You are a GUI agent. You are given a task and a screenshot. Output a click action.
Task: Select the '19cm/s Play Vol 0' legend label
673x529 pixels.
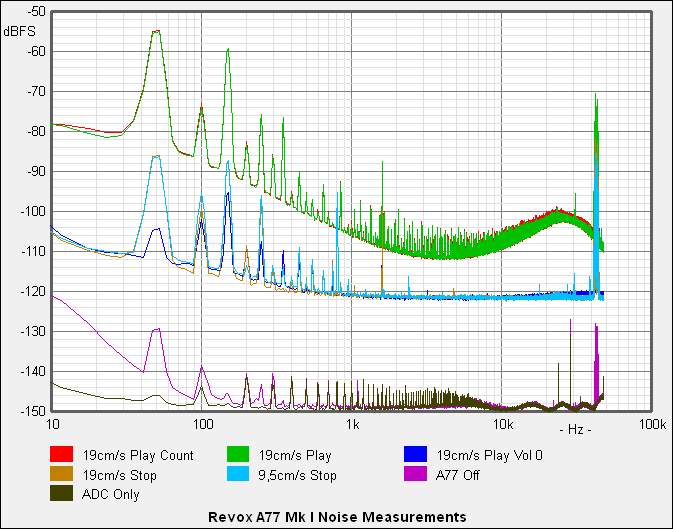pyautogui.click(x=489, y=455)
